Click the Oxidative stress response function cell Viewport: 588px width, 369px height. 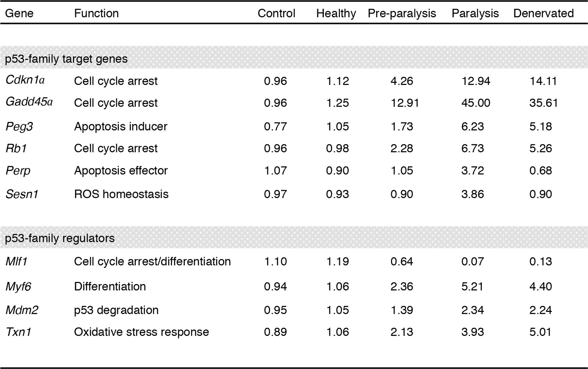(x=141, y=332)
